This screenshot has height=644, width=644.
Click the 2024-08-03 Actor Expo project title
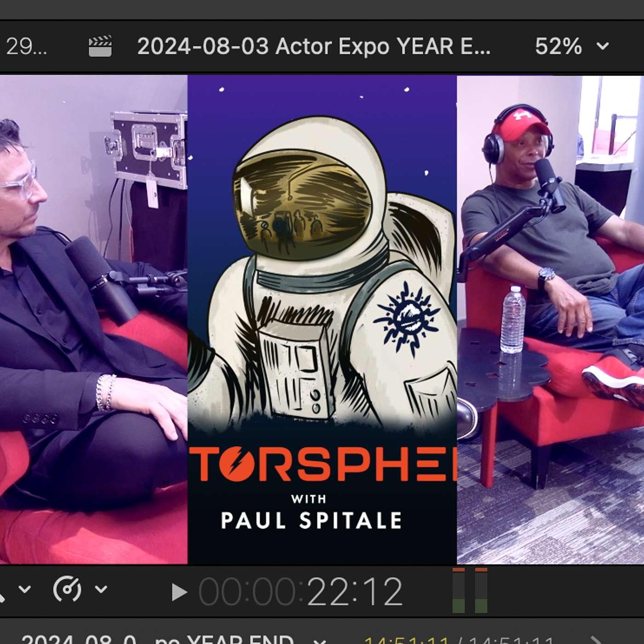314,46
